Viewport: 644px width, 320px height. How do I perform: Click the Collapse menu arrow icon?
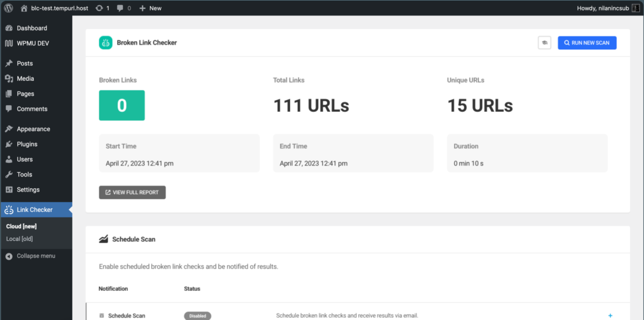[9, 256]
